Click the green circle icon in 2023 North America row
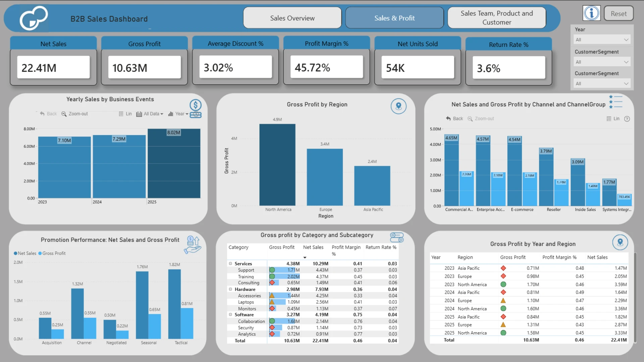The image size is (644, 362). (503, 284)
